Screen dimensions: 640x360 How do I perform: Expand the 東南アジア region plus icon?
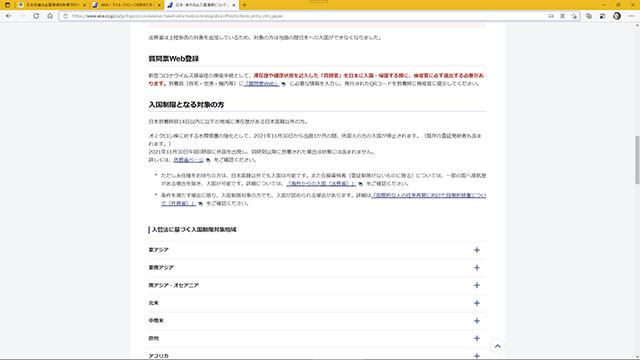(x=476, y=268)
